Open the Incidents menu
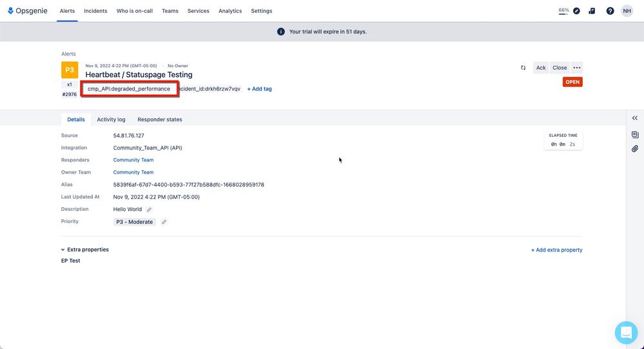Viewport: 644px width, 349px height. 95,11
